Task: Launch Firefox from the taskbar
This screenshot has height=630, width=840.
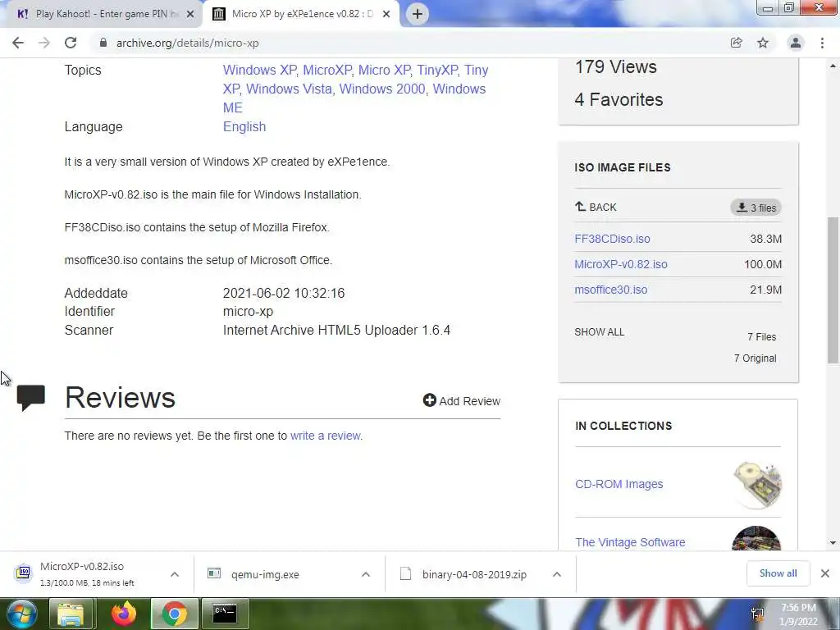Action: click(x=124, y=614)
